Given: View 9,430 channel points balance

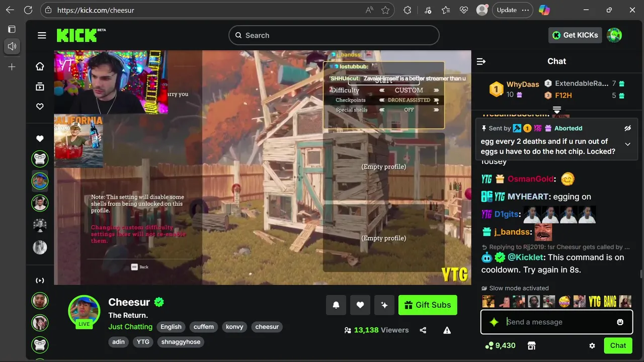Looking at the screenshot, I should pos(500,345).
